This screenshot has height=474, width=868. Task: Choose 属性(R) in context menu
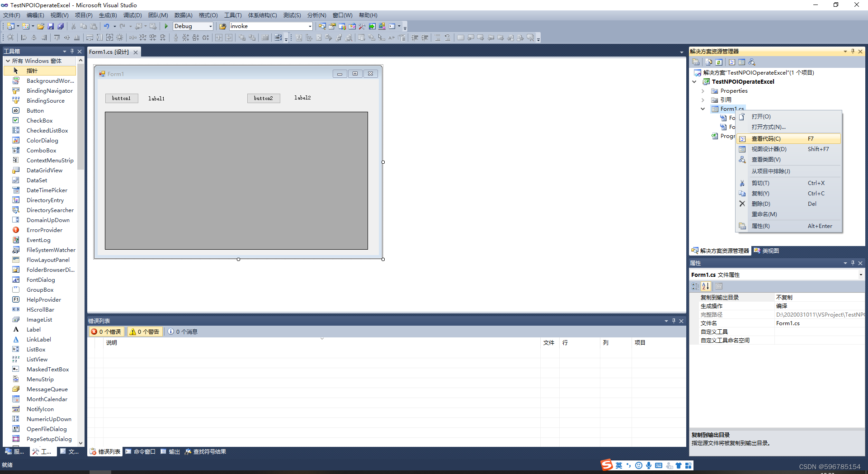pos(789,226)
